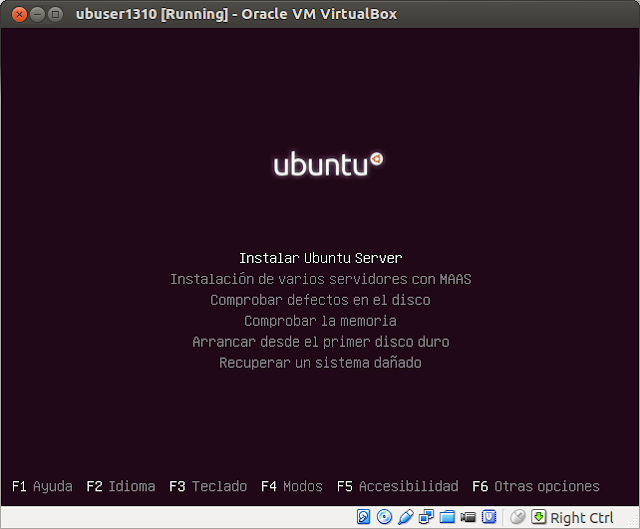Click the Right Ctrl host key label
The height and width of the screenshot is (529, 640).
pos(582,518)
